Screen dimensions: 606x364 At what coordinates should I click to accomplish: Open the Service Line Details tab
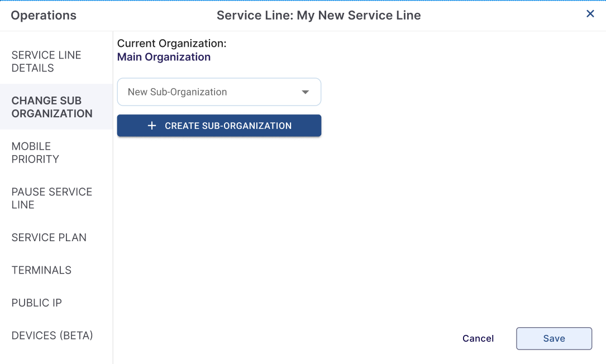point(46,61)
